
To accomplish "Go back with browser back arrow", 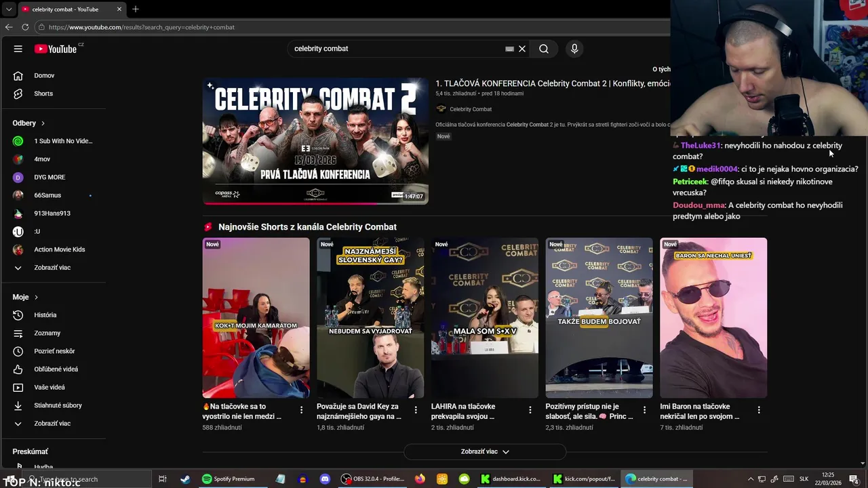I will [9, 27].
